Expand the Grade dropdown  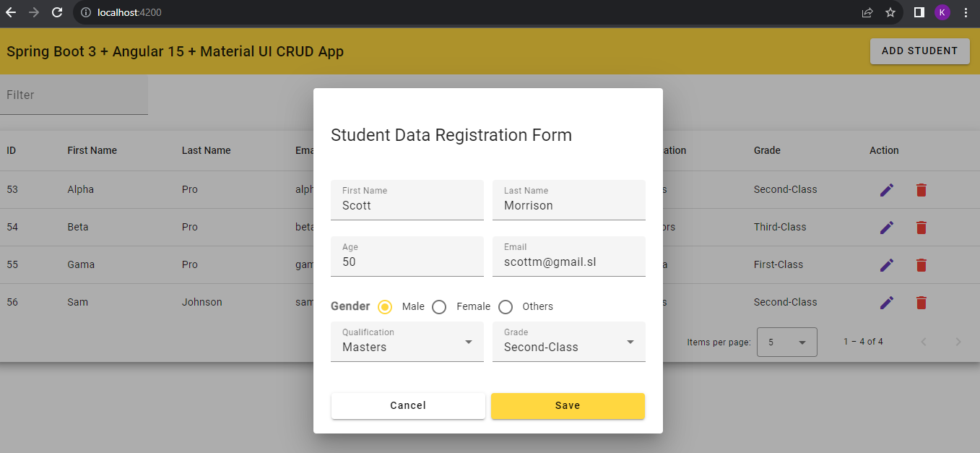(568, 342)
